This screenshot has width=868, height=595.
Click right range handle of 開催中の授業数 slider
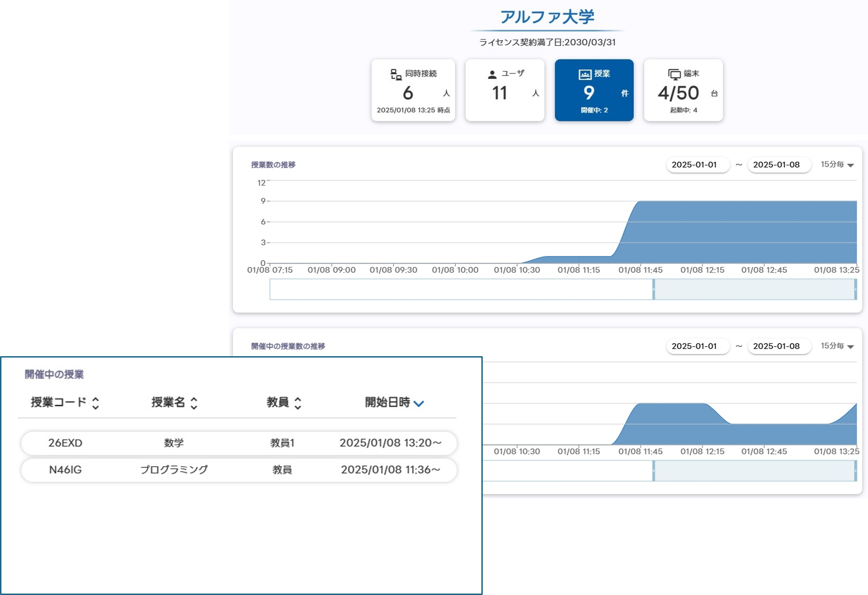click(x=855, y=471)
